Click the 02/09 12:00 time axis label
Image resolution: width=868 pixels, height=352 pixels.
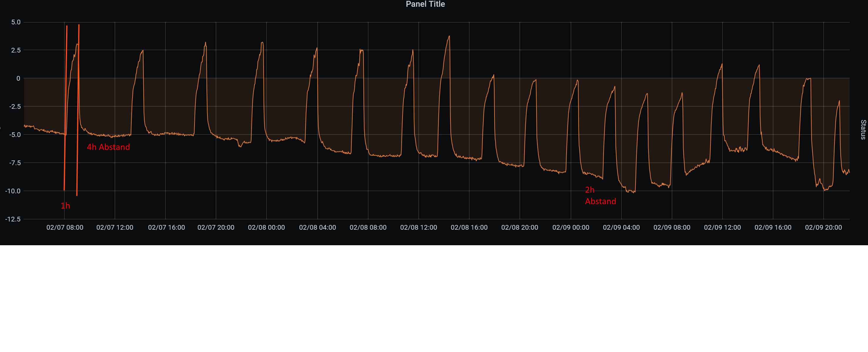[722, 228]
